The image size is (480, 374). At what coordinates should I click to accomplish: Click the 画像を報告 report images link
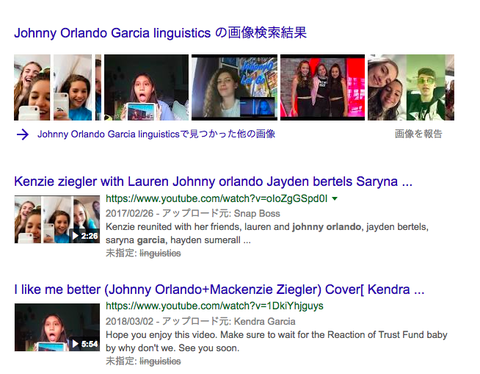(418, 134)
